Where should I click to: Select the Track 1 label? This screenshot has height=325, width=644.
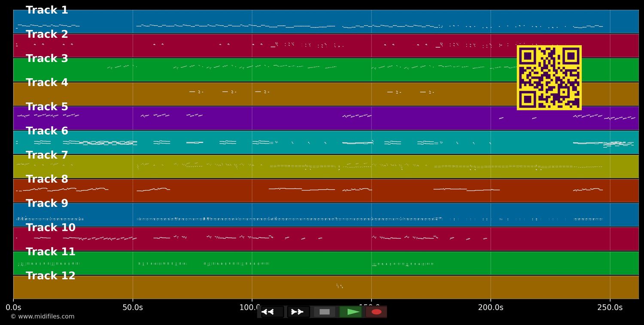pyautogui.click(x=47, y=10)
